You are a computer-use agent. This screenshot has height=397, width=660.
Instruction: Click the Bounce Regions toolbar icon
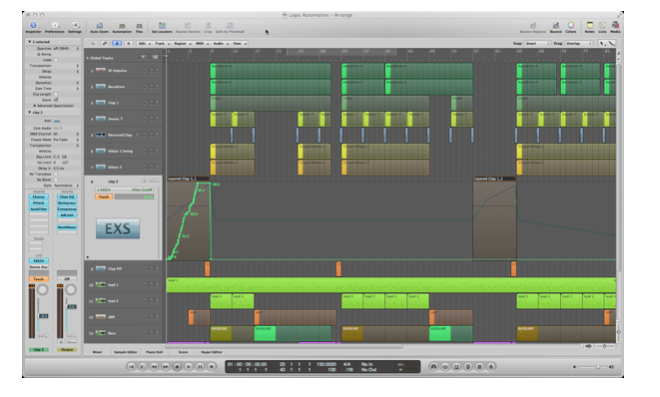pos(533,27)
